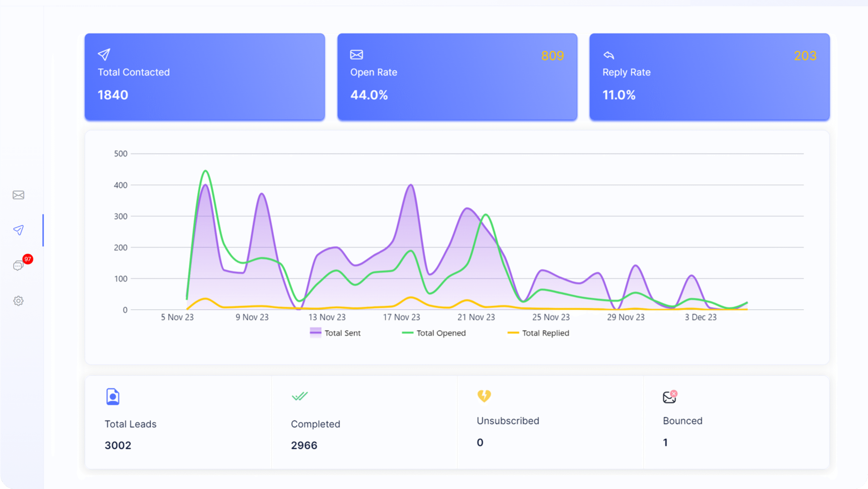
Task: Click the Bounced mail icon
Action: (x=670, y=397)
